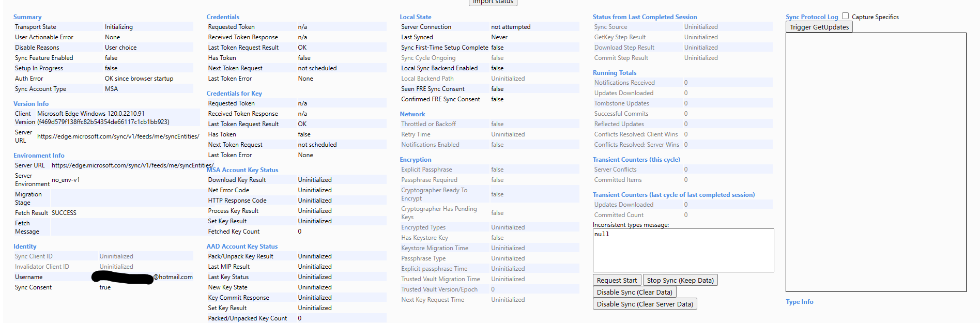The image size is (980, 323).
Task: Click the Identity section heading
Action: (25, 247)
